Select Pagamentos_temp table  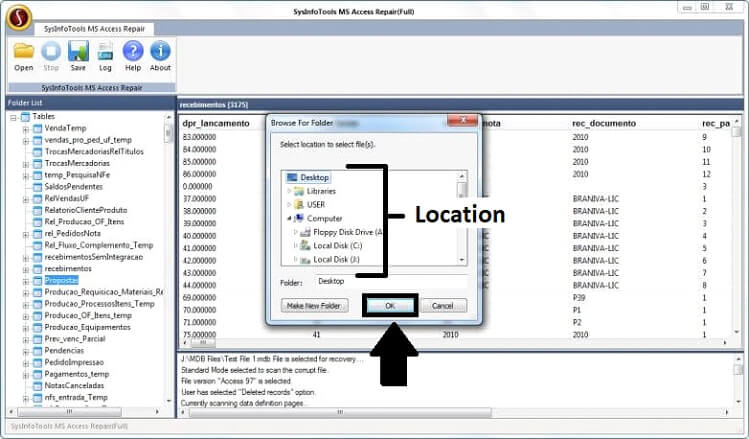76,374
